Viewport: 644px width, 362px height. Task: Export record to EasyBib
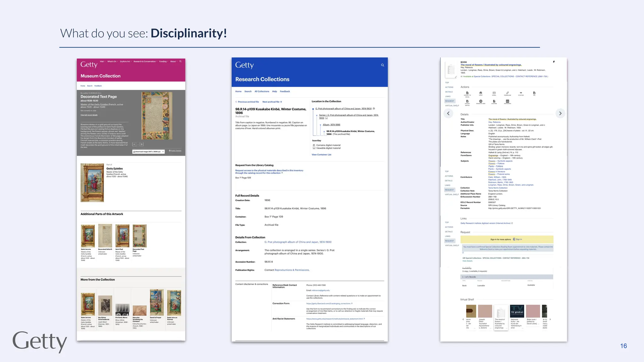click(x=494, y=102)
